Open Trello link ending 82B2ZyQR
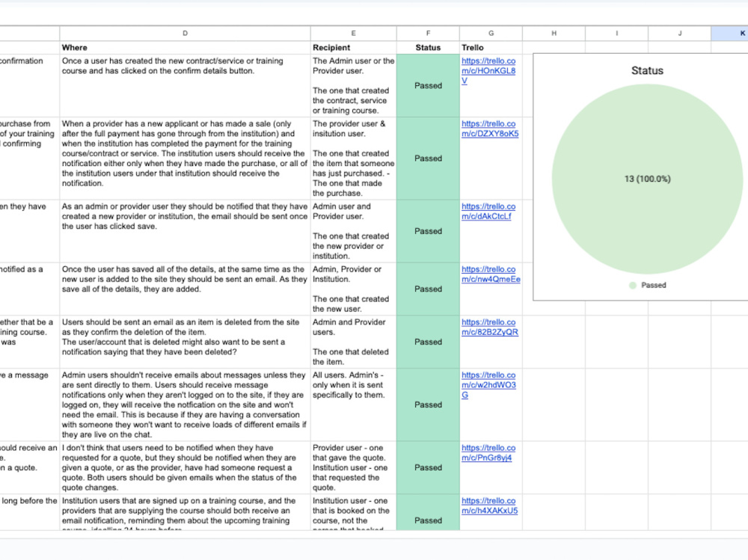This screenshot has height=560, width=748. pyautogui.click(x=490, y=327)
